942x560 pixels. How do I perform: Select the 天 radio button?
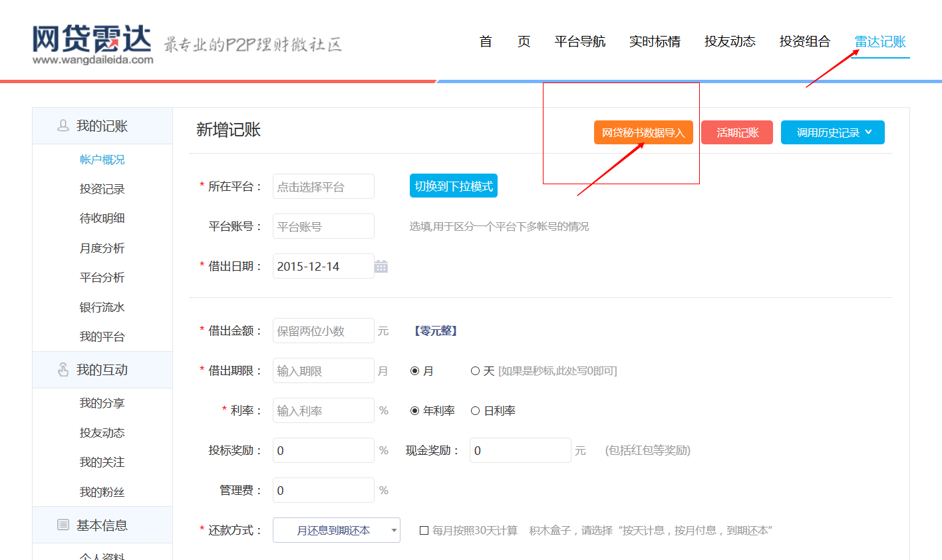click(475, 371)
